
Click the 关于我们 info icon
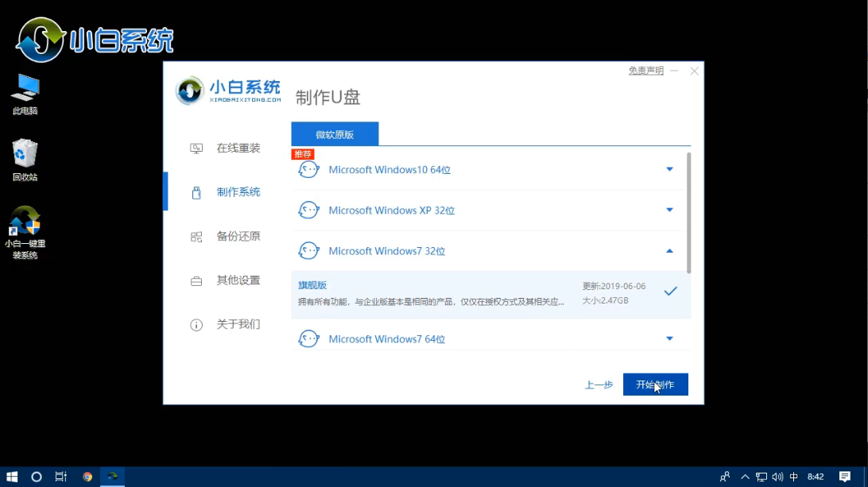(x=196, y=325)
